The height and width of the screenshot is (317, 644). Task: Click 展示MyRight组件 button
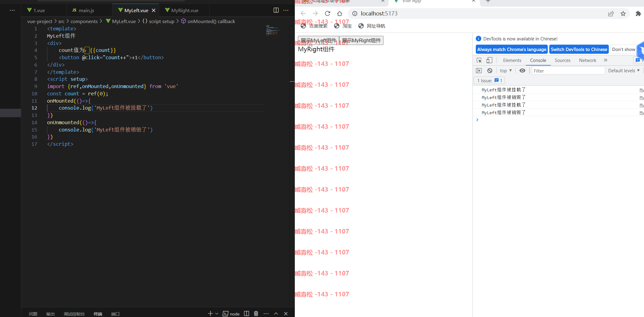point(361,40)
